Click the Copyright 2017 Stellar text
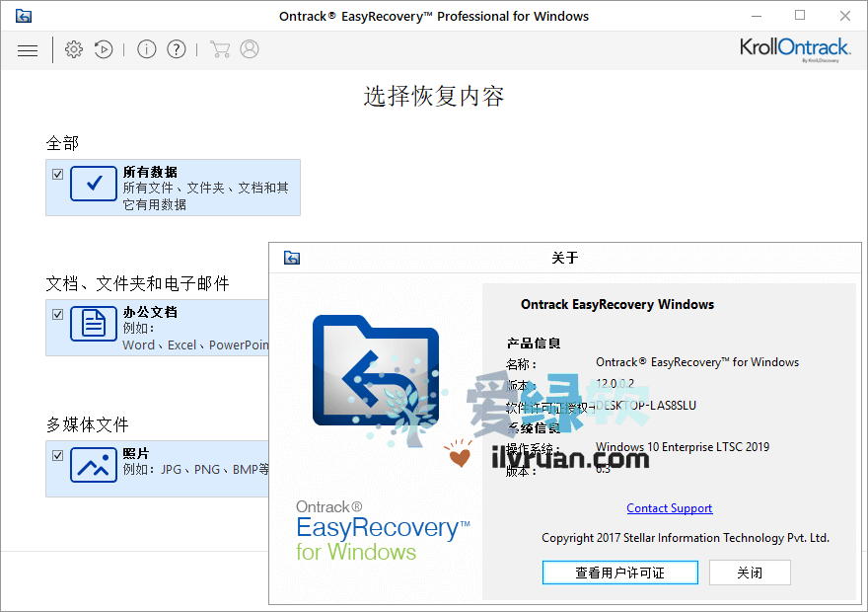The height and width of the screenshot is (612, 868). pyautogui.click(x=686, y=538)
